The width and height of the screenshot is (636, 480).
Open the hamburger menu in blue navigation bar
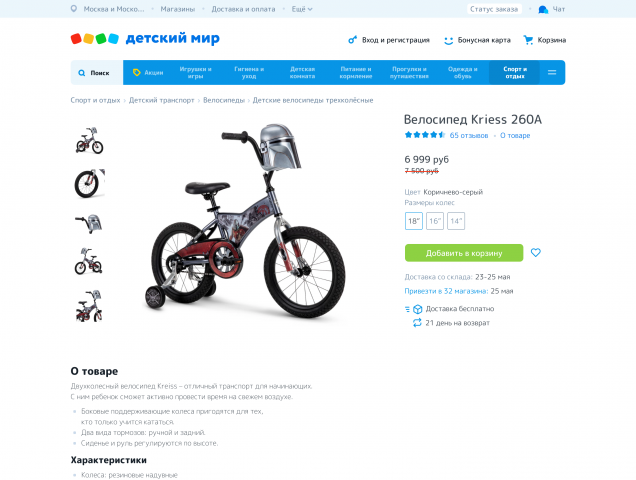(x=552, y=73)
